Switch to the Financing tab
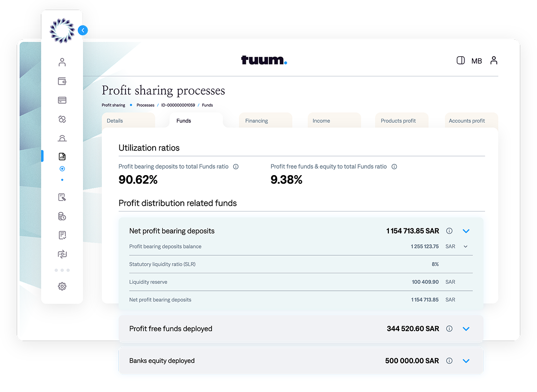This screenshot has width=537, height=392. [x=256, y=121]
